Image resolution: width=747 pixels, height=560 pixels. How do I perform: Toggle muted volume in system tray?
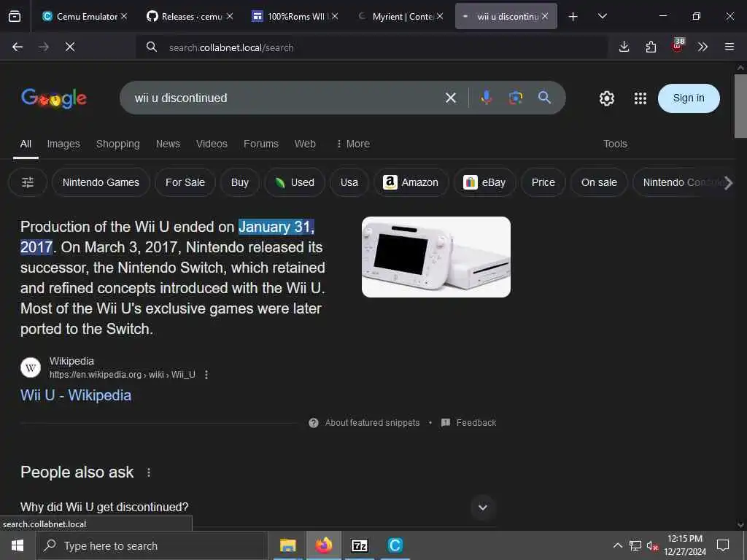click(651, 545)
